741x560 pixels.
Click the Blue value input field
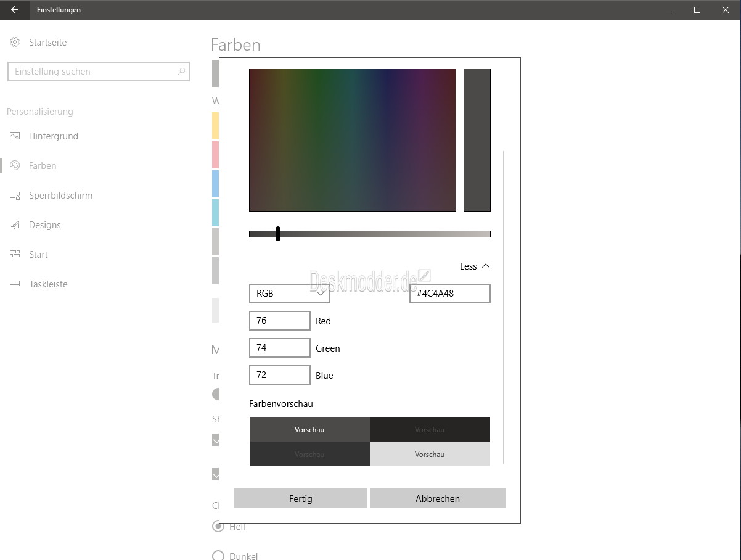(x=279, y=375)
